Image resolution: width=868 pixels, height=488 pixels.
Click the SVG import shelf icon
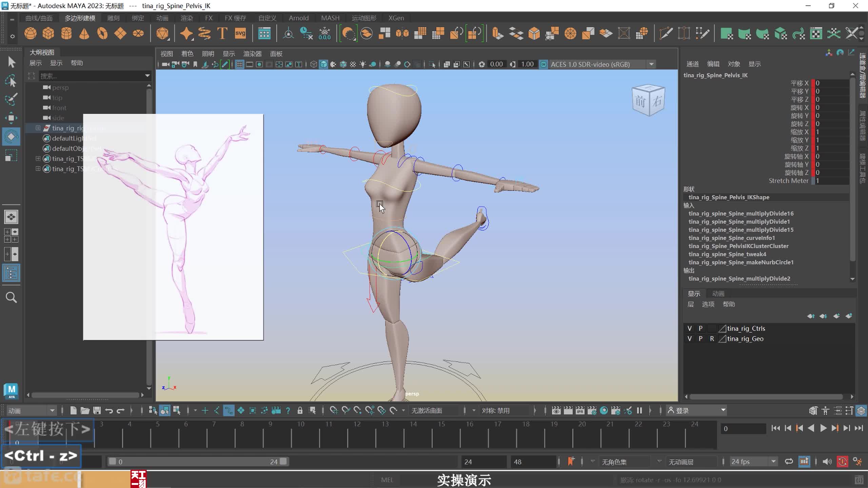(x=240, y=34)
